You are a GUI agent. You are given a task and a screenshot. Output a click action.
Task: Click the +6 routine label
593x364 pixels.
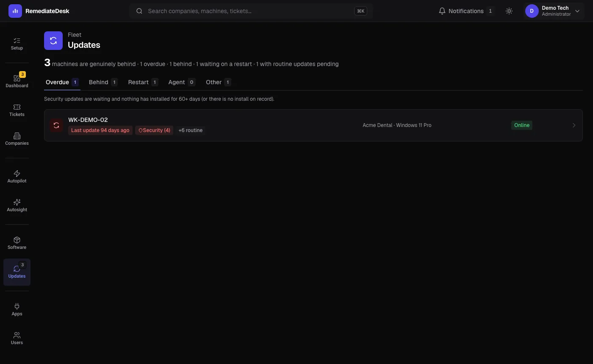[190, 130]
